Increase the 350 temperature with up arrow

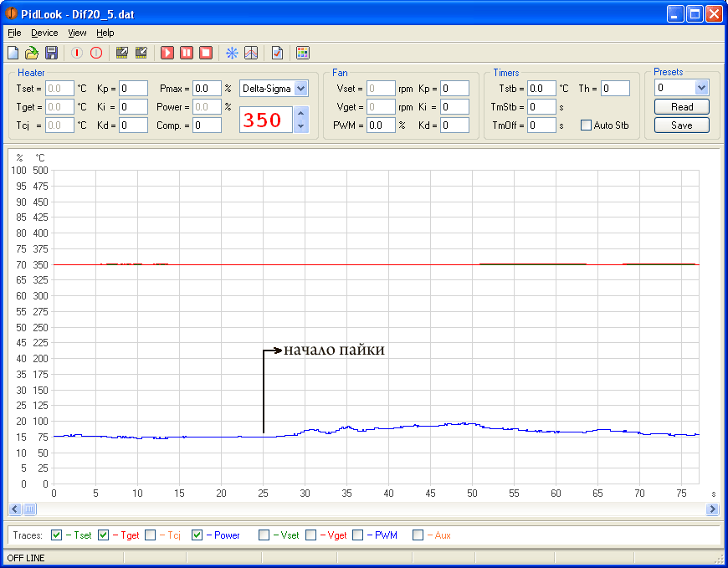[301, 113]
